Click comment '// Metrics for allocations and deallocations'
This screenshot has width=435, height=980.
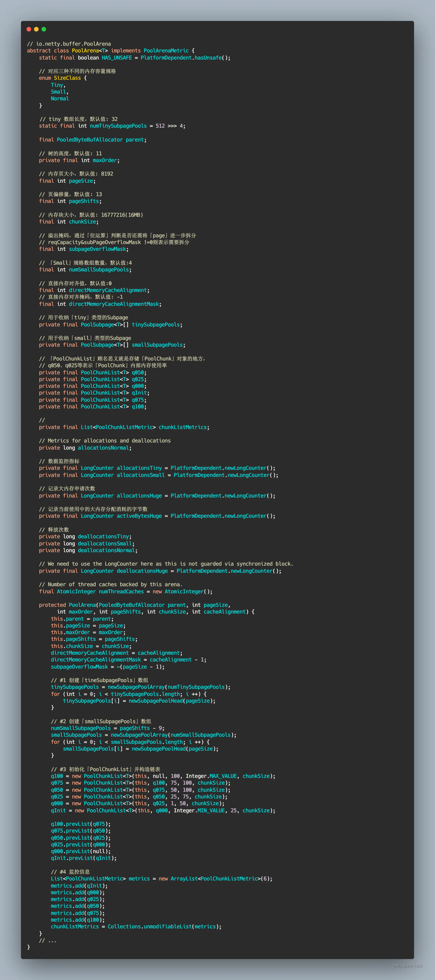[105, 441]
